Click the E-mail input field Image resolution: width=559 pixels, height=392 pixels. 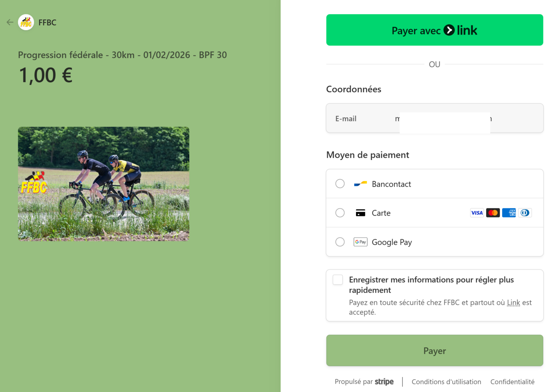[435, 118]
